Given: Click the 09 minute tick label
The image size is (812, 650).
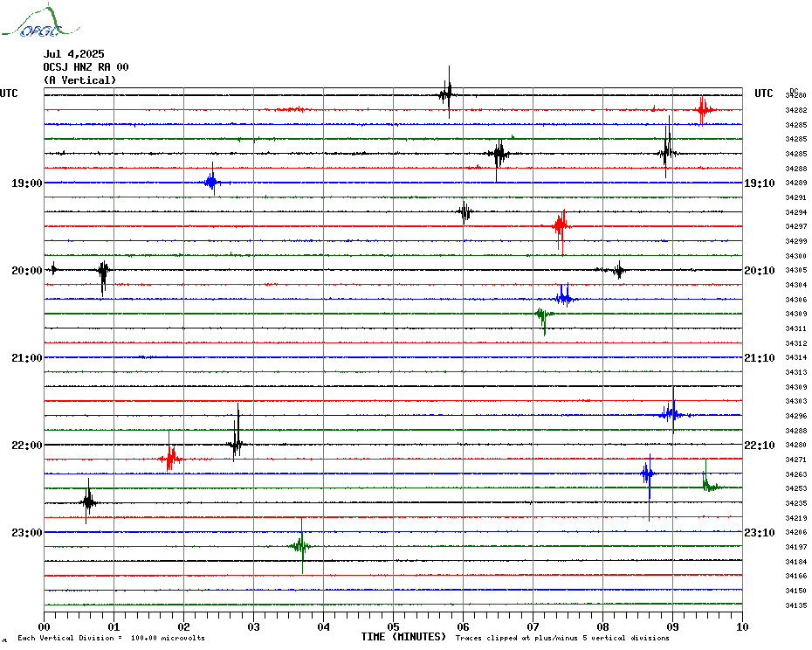Looking at the screenshot, I should (x=672, y=626).
